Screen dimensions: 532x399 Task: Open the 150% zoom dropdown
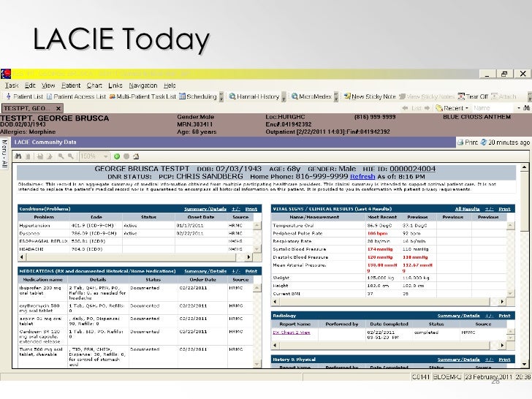click(x=105, y=156)
